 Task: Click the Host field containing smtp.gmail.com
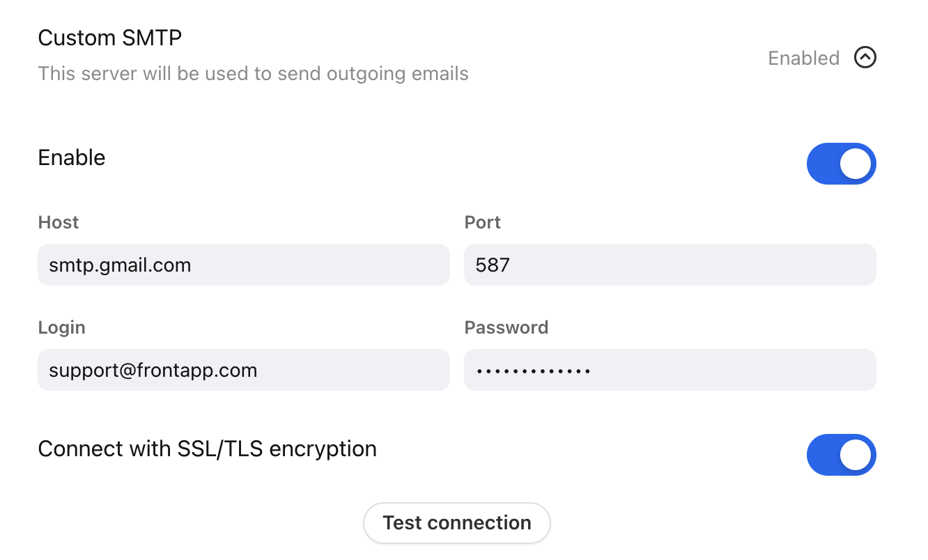[x=244, y=265]
